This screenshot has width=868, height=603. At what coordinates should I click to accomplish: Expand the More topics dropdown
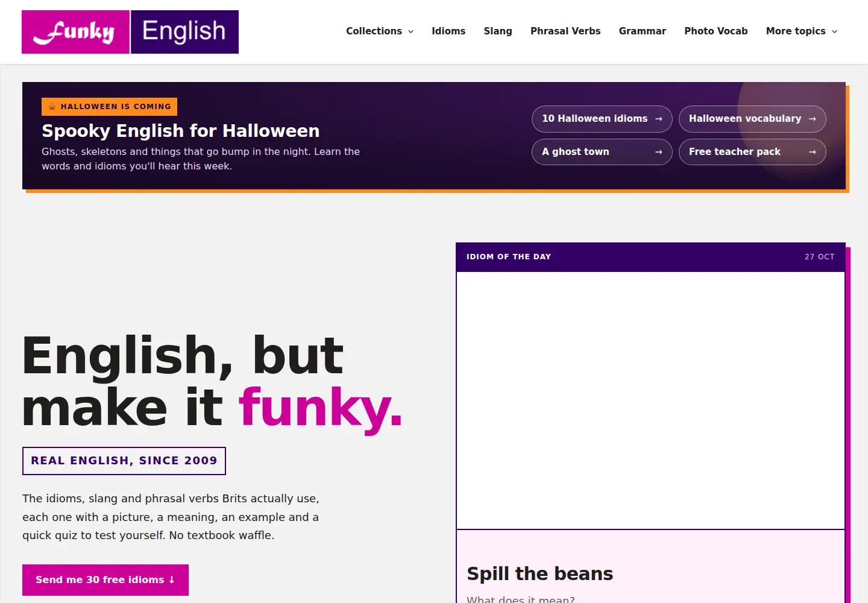tap(802, 31)
